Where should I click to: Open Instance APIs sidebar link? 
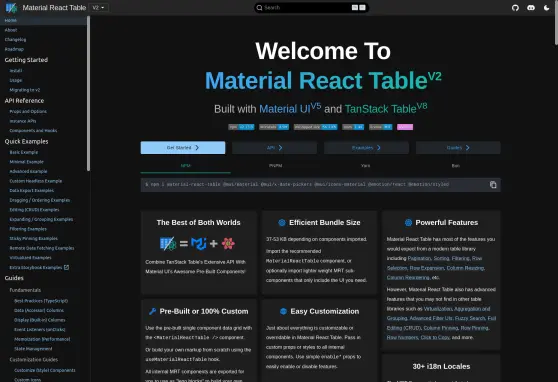click(23, 121)
